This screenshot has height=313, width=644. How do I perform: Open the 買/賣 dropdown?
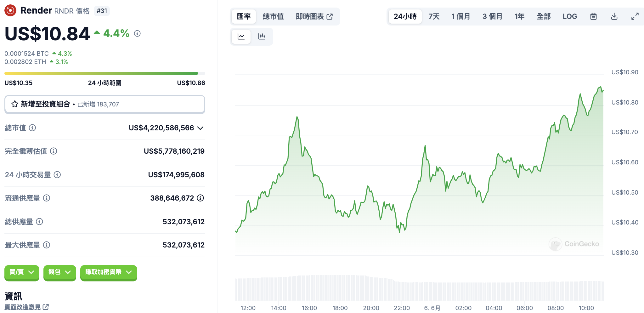pyautogui.click(x=22, y=272)
